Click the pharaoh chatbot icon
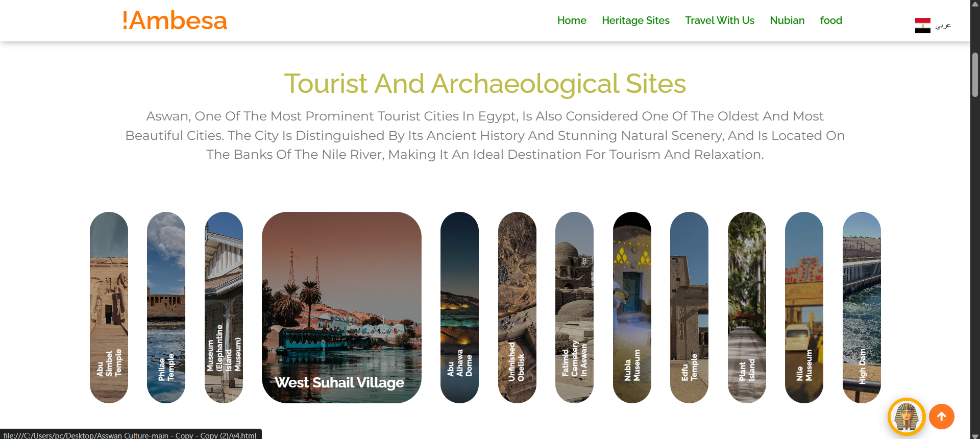980x439 pixels. point(906,417)
